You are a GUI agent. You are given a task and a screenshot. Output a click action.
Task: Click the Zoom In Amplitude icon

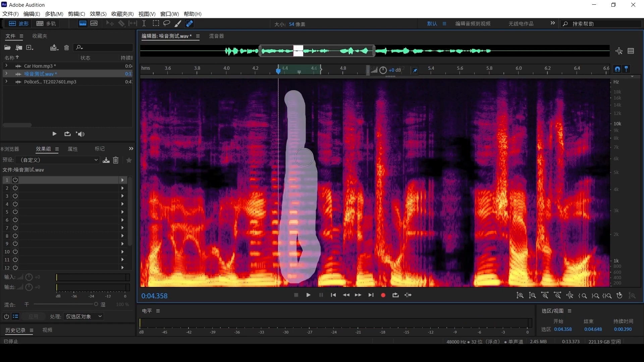pos(520,295)
